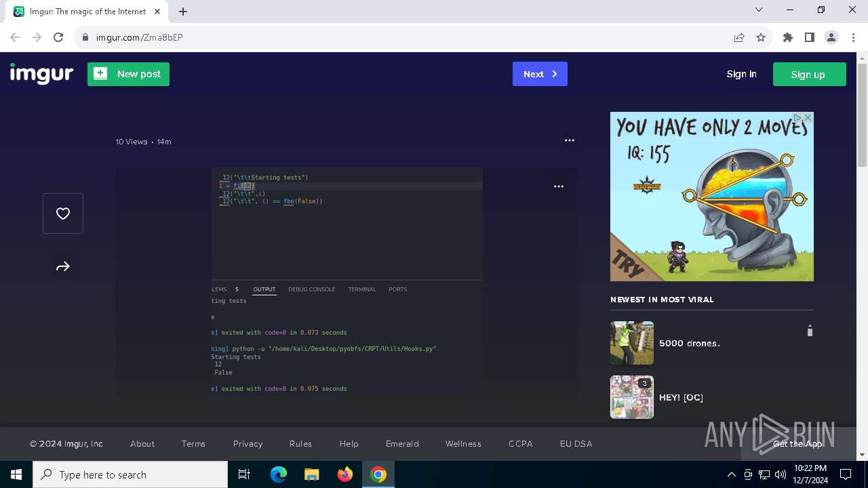This screenshot has width=868, height=488.
Task: Favorite the post with heart icon
Action: click(x=63, y=213)
